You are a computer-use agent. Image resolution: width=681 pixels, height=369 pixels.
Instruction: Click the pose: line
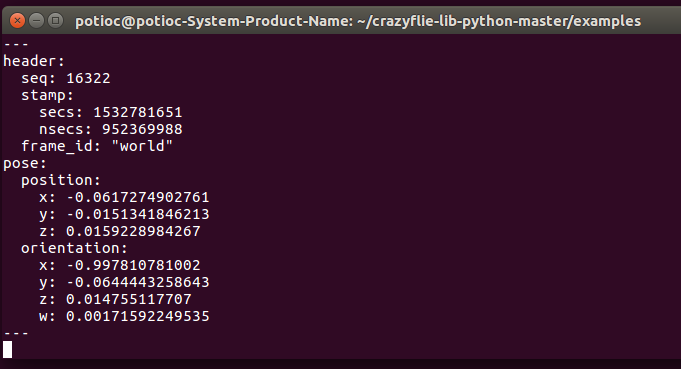25,163
